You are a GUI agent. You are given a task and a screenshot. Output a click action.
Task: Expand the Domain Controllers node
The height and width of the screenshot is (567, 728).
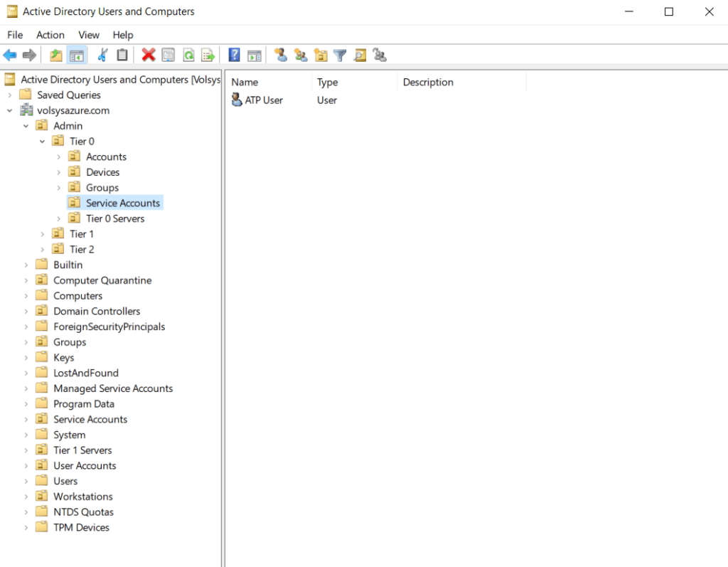point(26,312)
